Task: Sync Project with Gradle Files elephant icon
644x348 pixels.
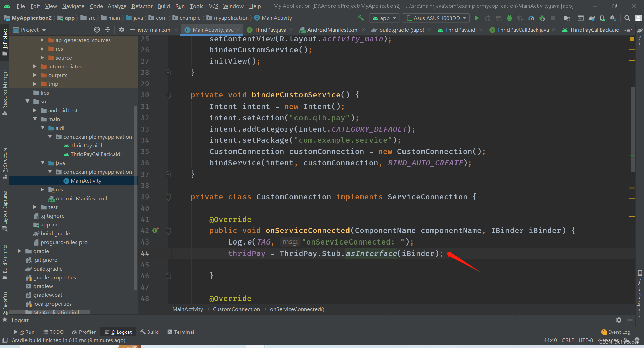Action: (x=592, y=18)
